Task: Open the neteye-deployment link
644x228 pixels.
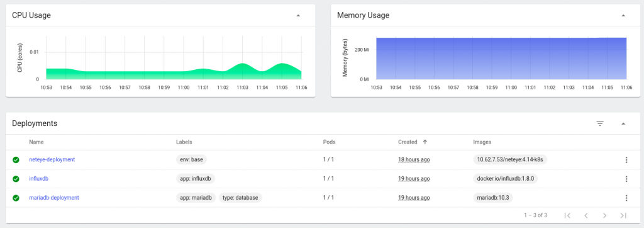Action: (x=52, y=159)
